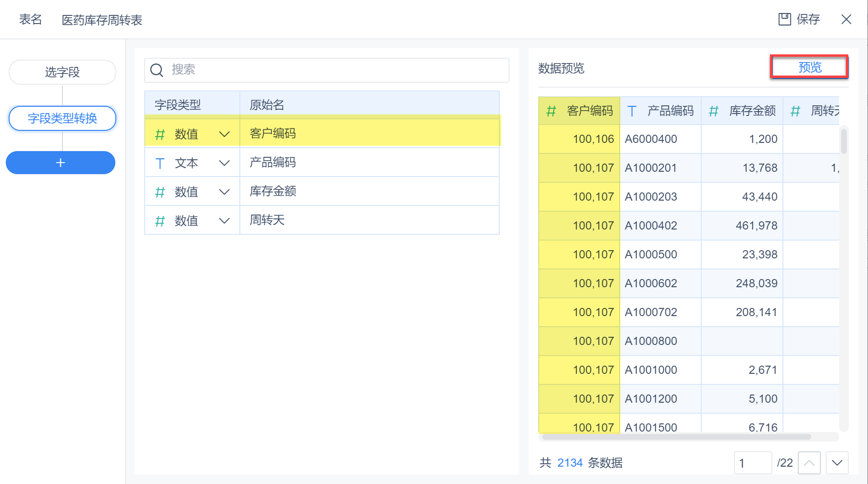Screen dimensions: 868x484
Task: Click the 预览 preview link
Action: point(810,67)
